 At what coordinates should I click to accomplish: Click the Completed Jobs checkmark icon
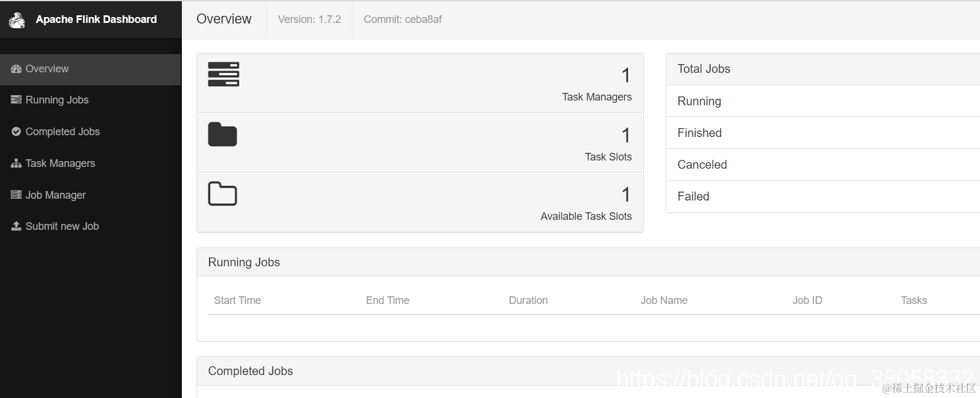[x=16, y=132]
